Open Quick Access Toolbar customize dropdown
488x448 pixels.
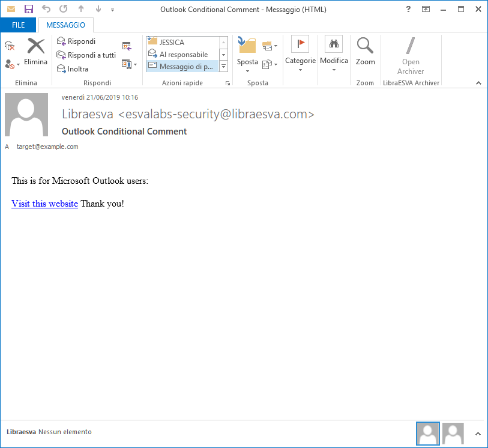tap(112, 10)
